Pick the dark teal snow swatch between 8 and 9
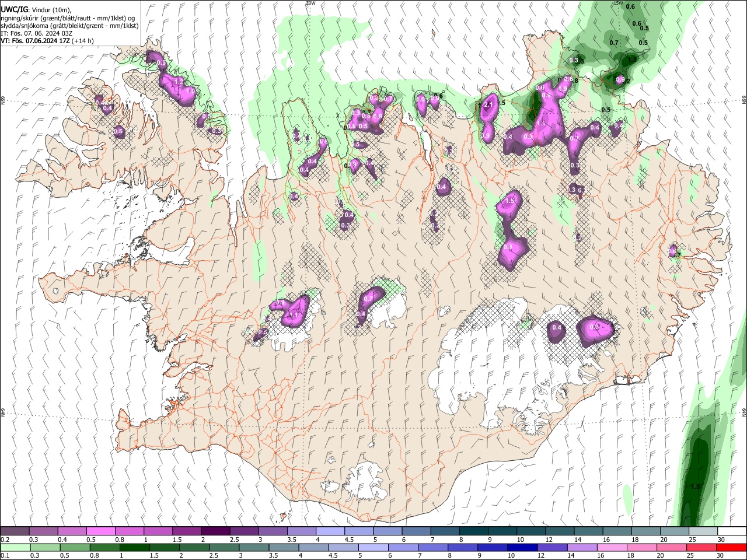Screen dimensions: 747x560 click(473, 531)
